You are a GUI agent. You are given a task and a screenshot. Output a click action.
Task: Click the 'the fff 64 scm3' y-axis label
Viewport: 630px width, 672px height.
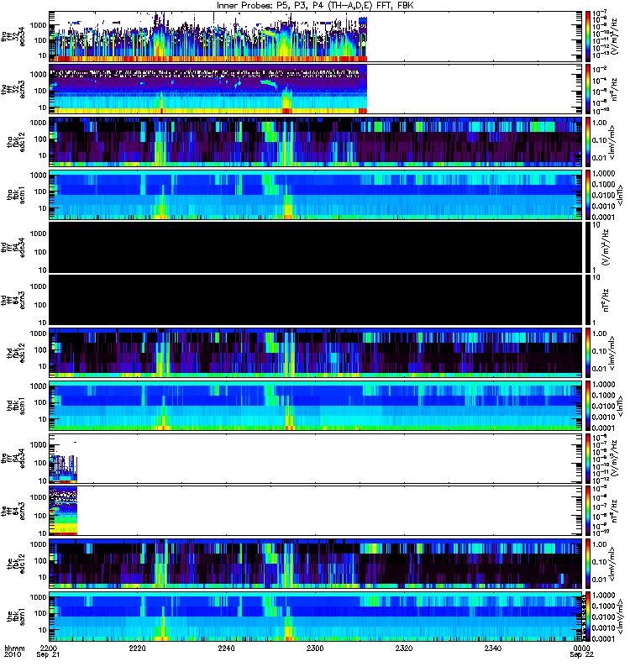tap(13, 511)
